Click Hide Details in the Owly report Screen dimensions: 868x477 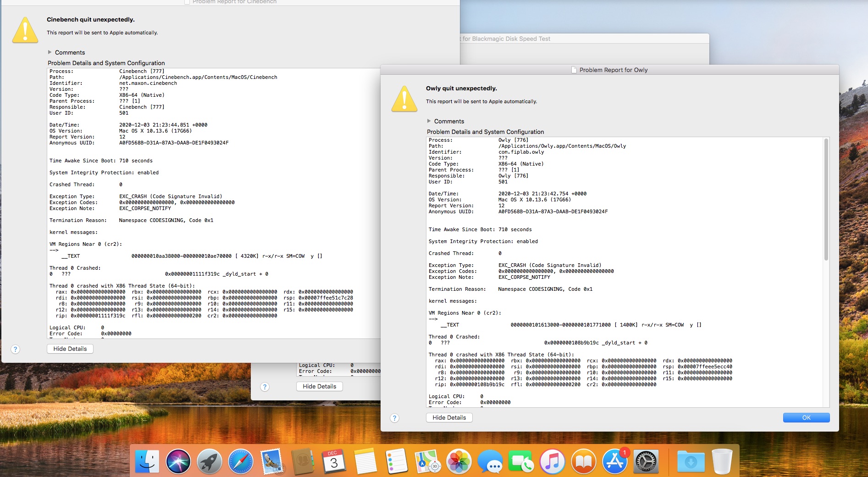(x=449, y=417)
